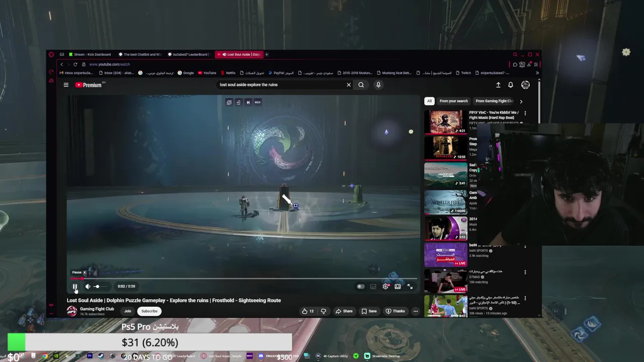
Task: Open a new browser tab
Action: 267,54
